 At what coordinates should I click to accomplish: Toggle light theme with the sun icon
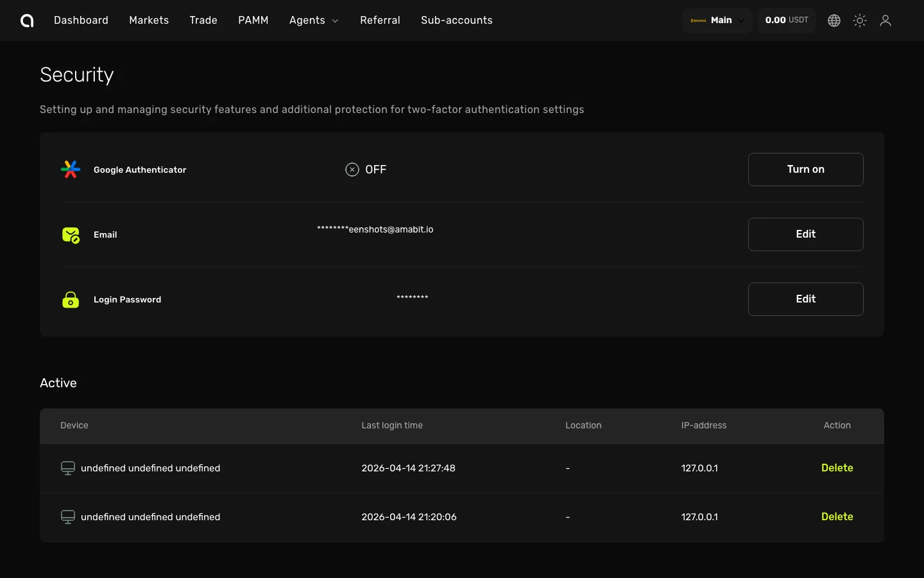860,20
